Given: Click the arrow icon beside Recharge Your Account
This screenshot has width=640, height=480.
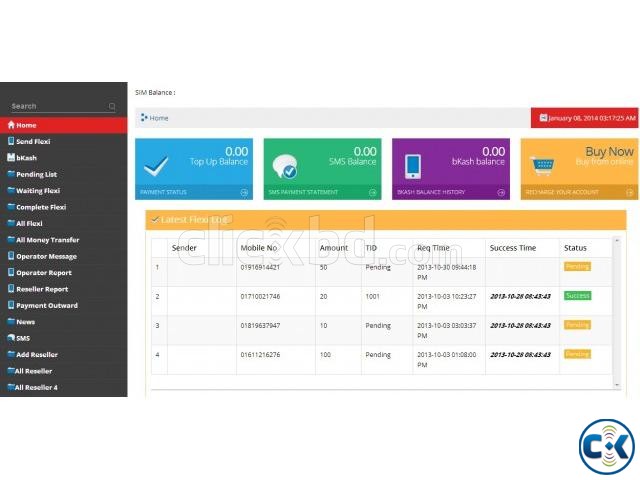Looking at the screenshot, I should pos(630,192).
